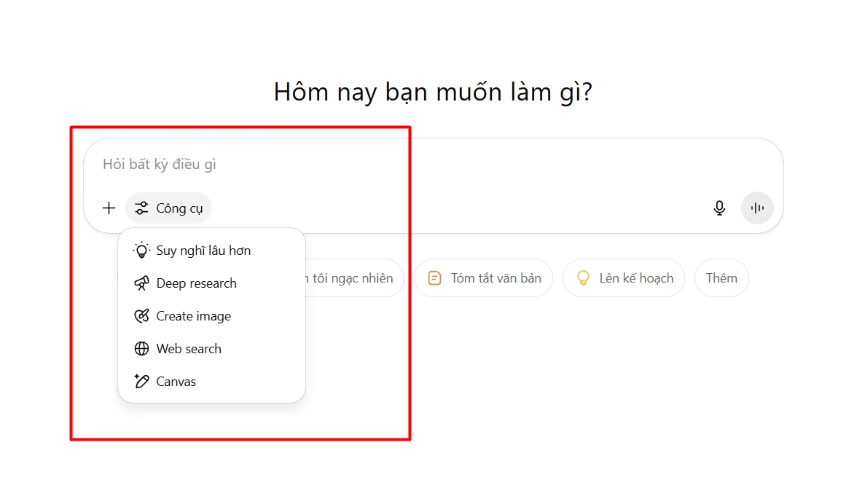This screenshot has width=846, height=504.
Task: Click the orange document icon on 'Tóm tắt văn bản'
Action: [434, 278]
